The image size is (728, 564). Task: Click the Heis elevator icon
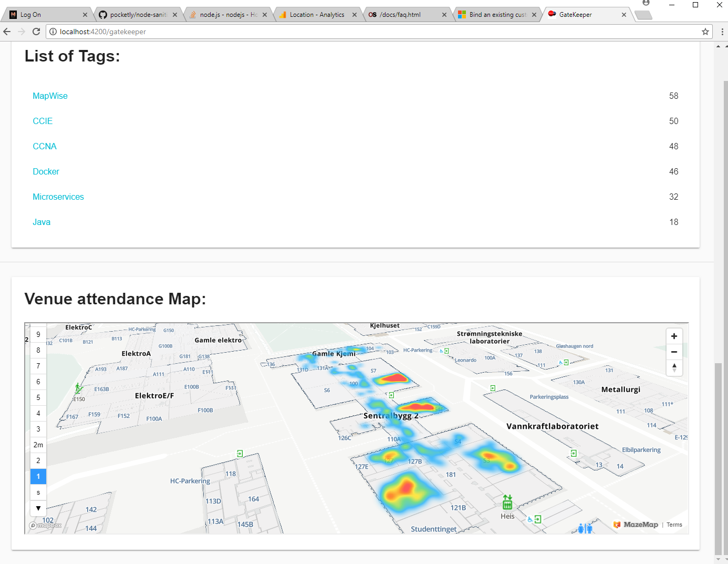tap(507, 503)
